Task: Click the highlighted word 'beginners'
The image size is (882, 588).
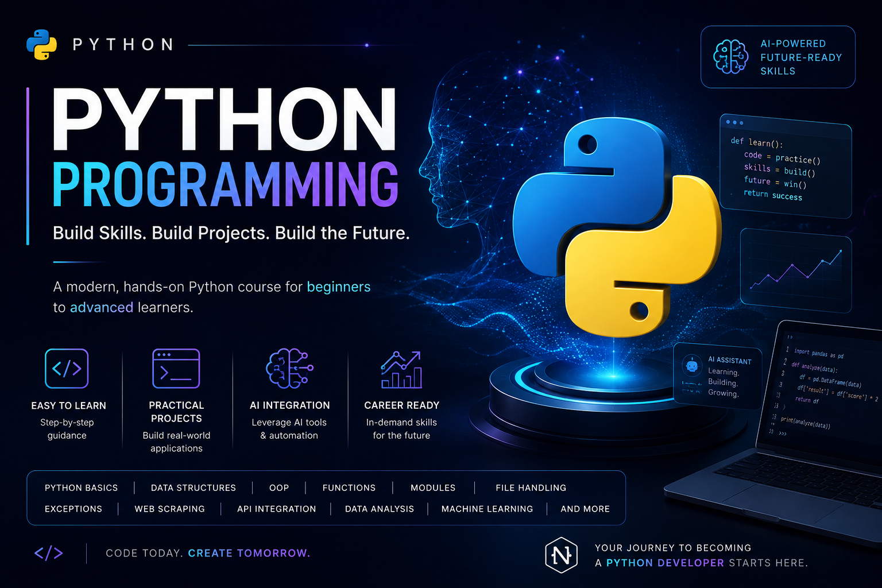Action: [339, 287]
